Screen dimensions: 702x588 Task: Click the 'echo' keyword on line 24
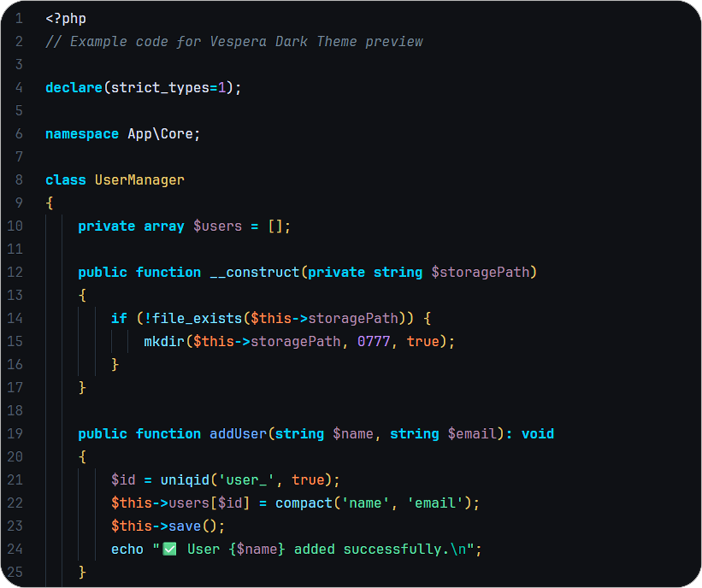click(127, 549)
